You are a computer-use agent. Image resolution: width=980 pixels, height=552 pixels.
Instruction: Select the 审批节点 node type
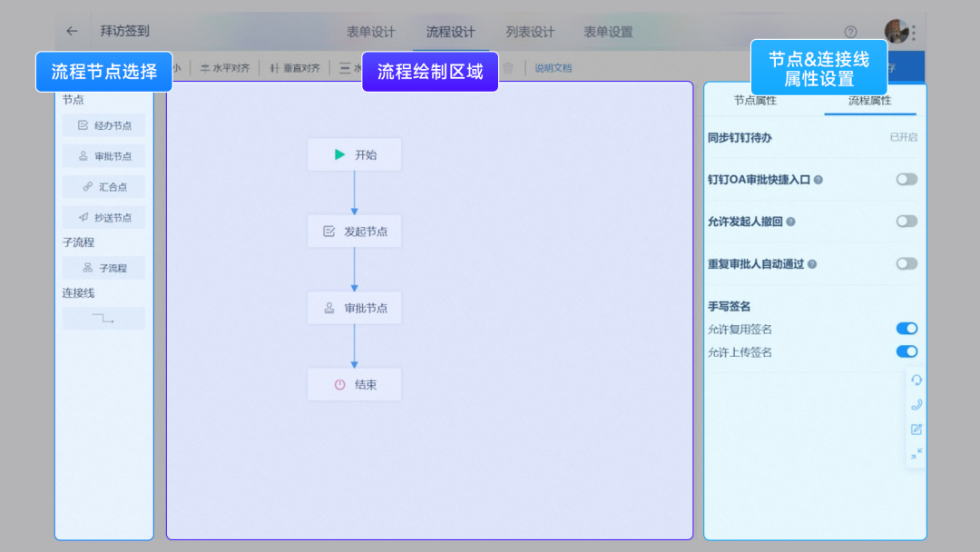pos(103,155)
